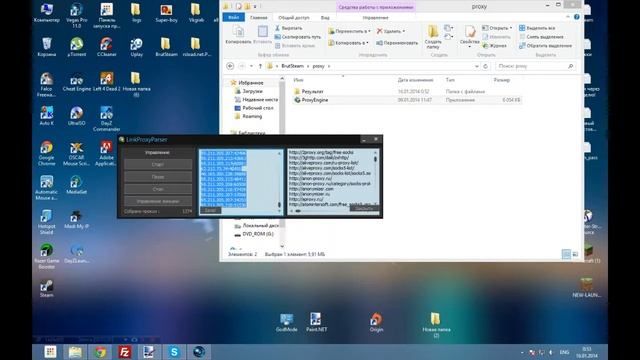
Task: Click the Поиск: proxy search field
Action: click(536, 66)
